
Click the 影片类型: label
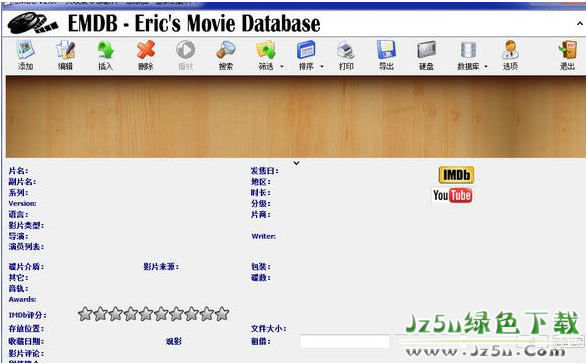tap(26, 225)
